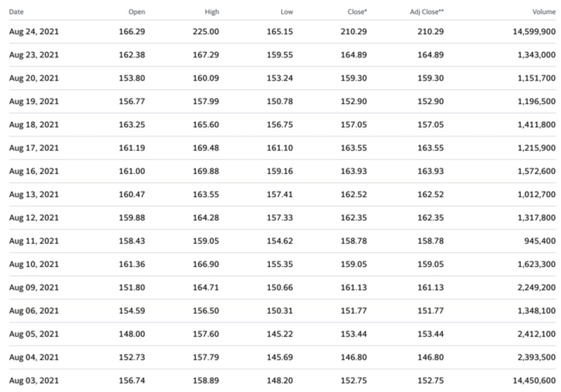Click the Open column header

(x=137, y=12)
